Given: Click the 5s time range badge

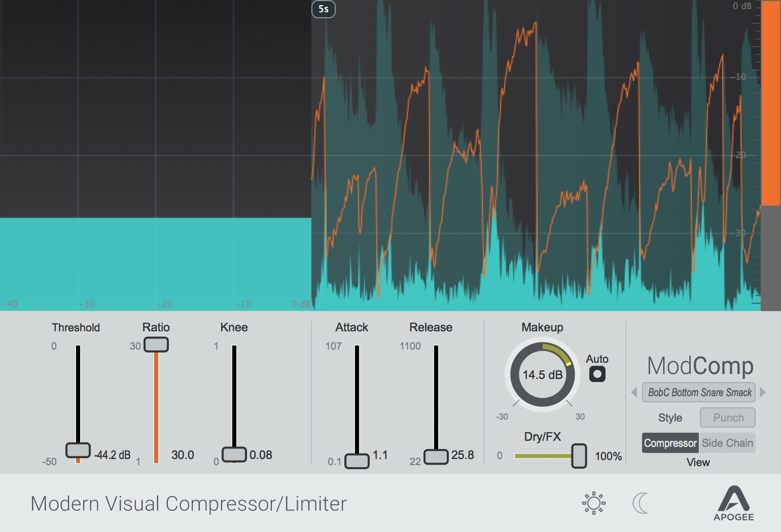Looking at the screenshot, I should click(x=324, y=9).
